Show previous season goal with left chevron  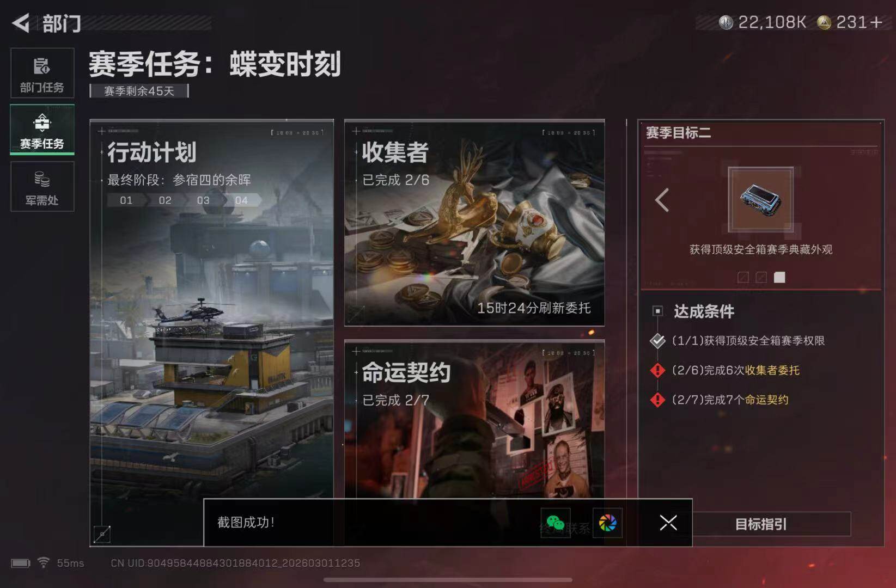(662, 200)
